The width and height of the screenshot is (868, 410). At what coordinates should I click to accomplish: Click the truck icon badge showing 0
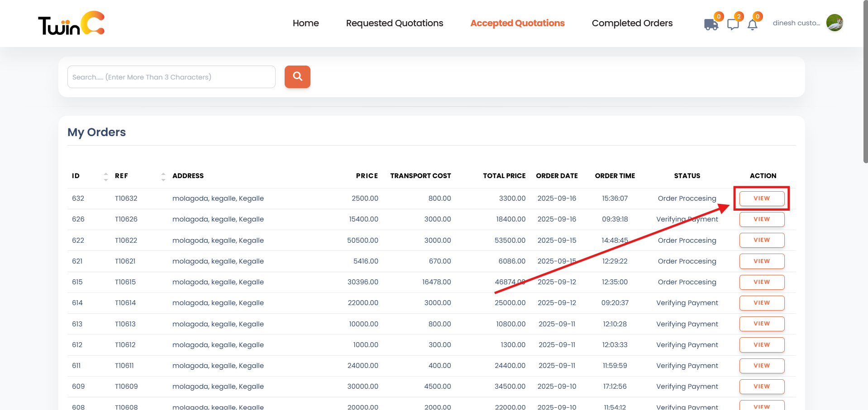pos(719,16)
